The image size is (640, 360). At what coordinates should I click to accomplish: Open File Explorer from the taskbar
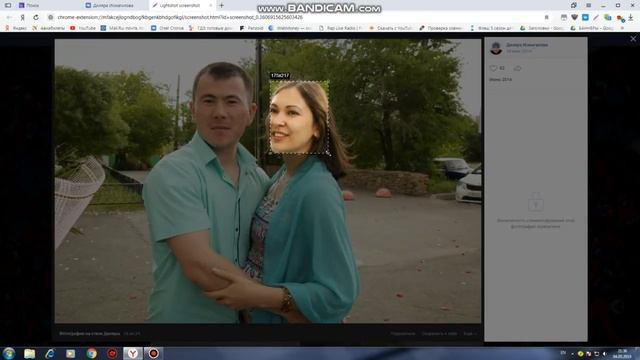click(x=29, y=353)
